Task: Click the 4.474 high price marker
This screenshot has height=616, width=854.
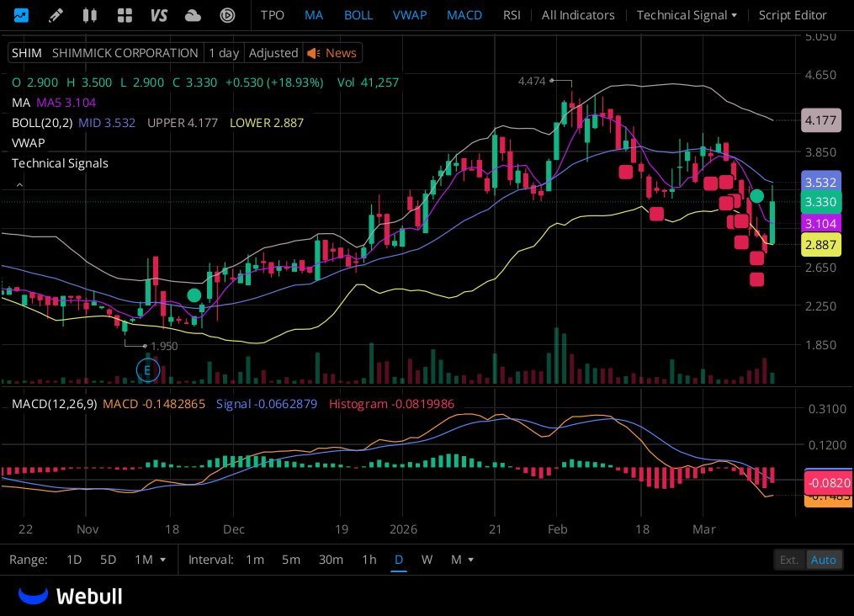Action: click(532, 81)
